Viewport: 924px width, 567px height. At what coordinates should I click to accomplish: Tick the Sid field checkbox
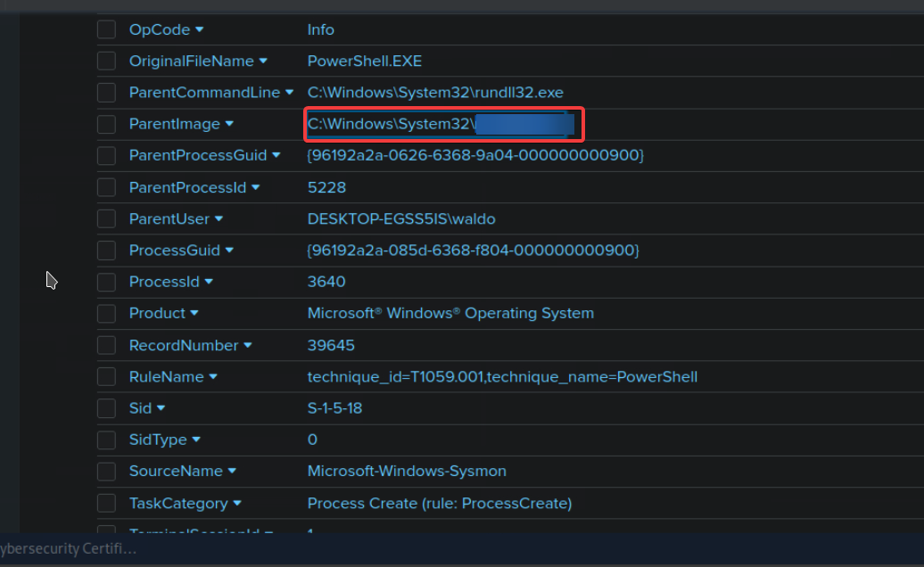pyautogui.click(x=106, y=408)
